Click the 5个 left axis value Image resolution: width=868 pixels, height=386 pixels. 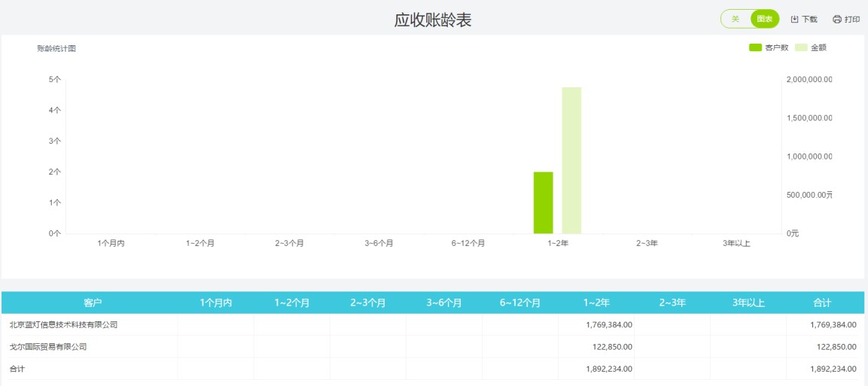[x=55, y=79]
